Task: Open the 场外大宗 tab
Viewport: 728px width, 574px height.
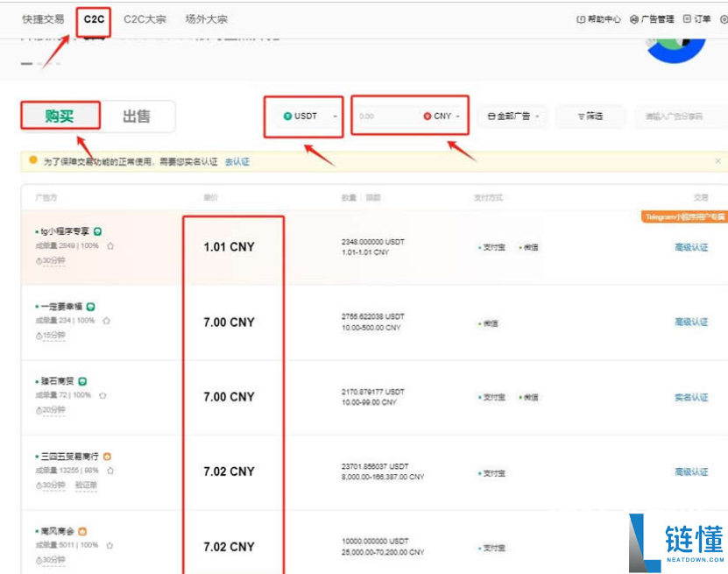Action: 206,19
